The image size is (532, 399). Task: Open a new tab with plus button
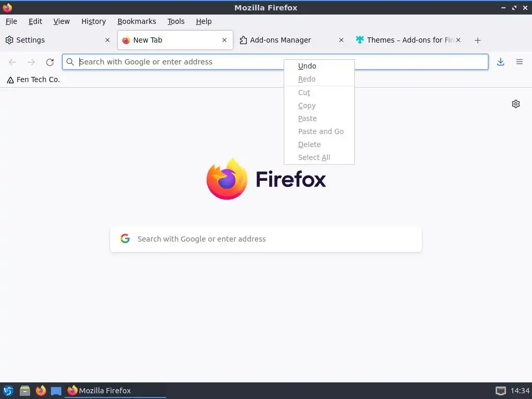pos(477,41)
